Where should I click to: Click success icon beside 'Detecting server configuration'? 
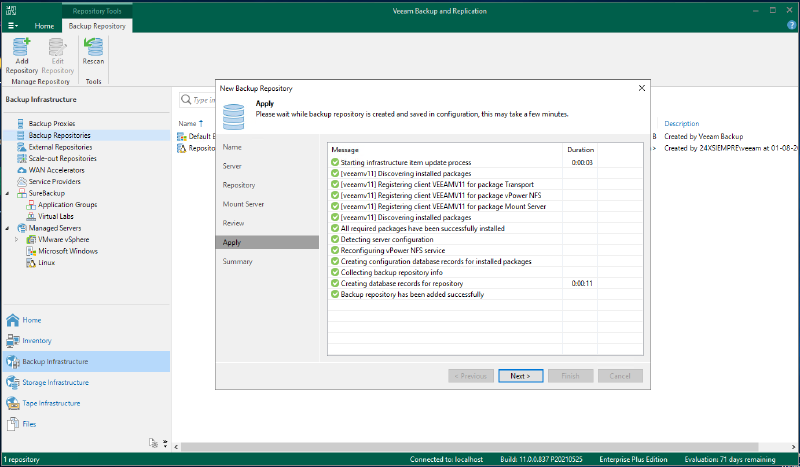point(335,239)
